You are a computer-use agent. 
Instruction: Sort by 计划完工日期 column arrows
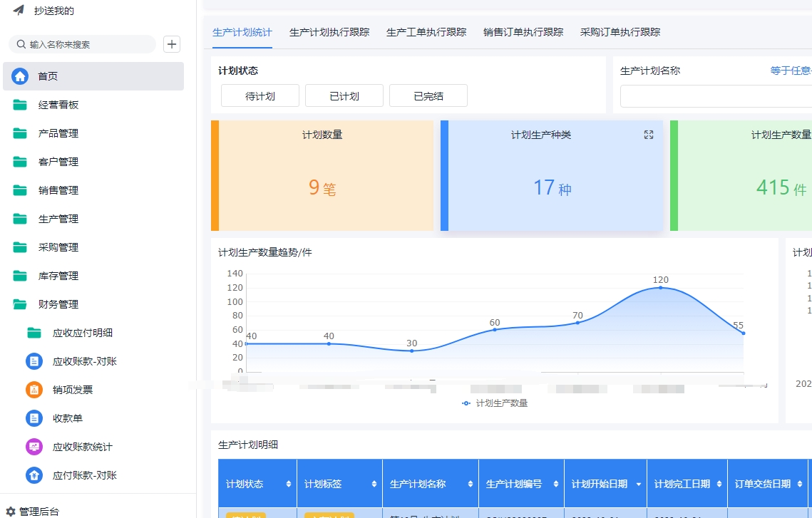(x=719, y=484)
